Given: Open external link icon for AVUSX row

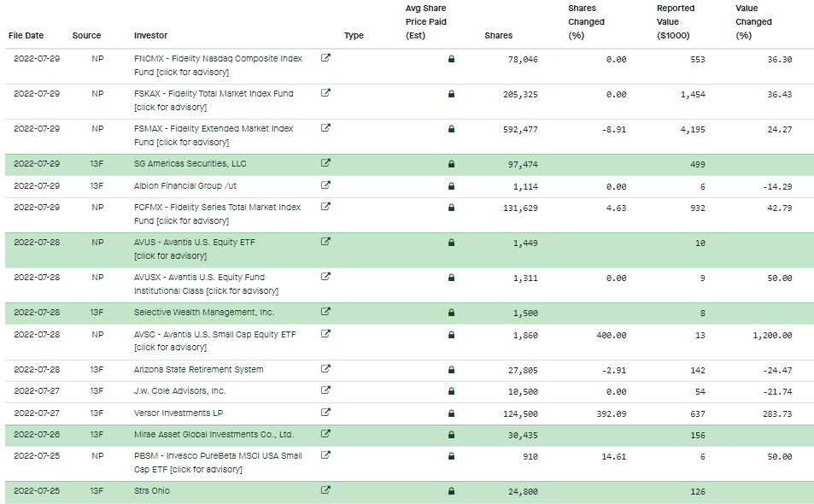Looking at the screenshot, I should click(x=325, y=277).
